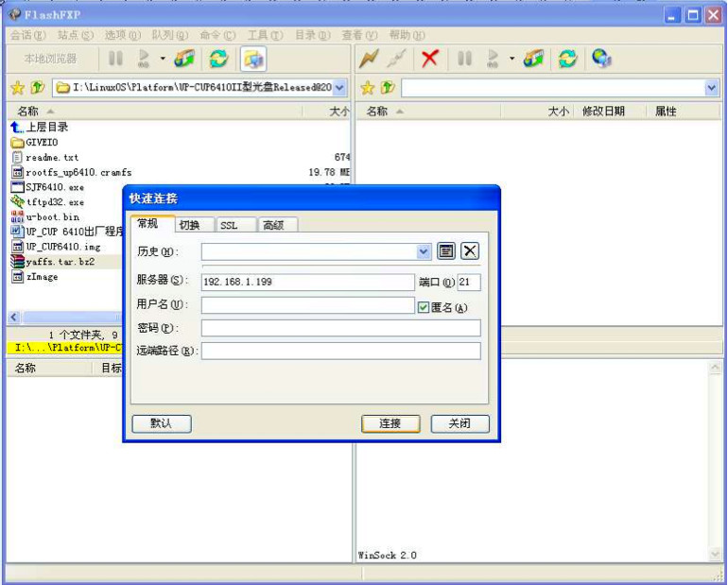Open the remote transfer play dropdown arrow
This screenshot has height=585, width=728.
(x=511, y=59)
